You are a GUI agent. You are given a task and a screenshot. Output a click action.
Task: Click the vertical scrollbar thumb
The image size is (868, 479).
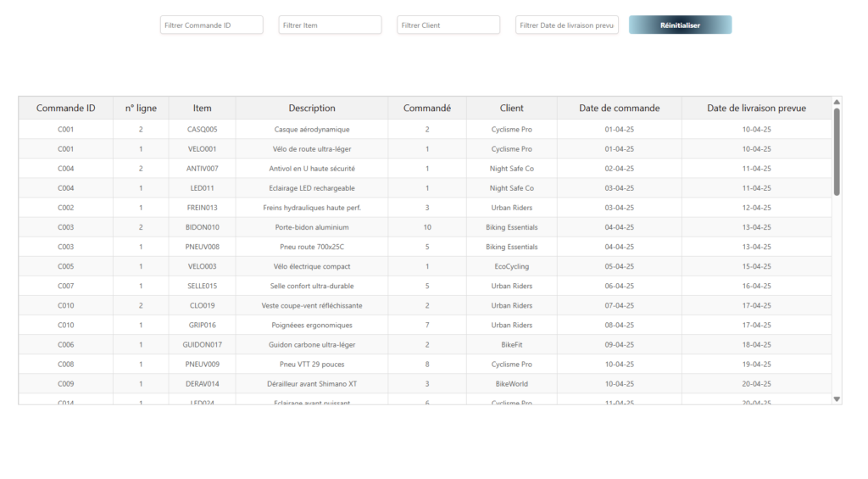click(x=837, y=151)
